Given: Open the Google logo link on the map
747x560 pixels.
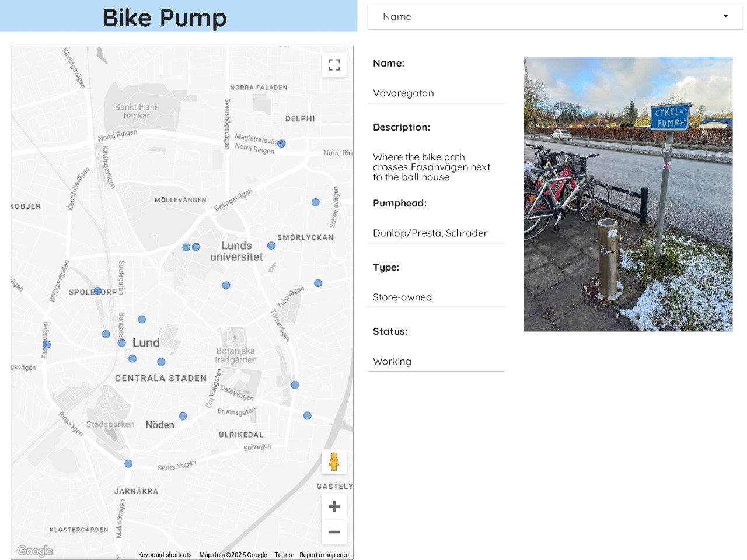Looking at the screenshot, I should [35, 551].
